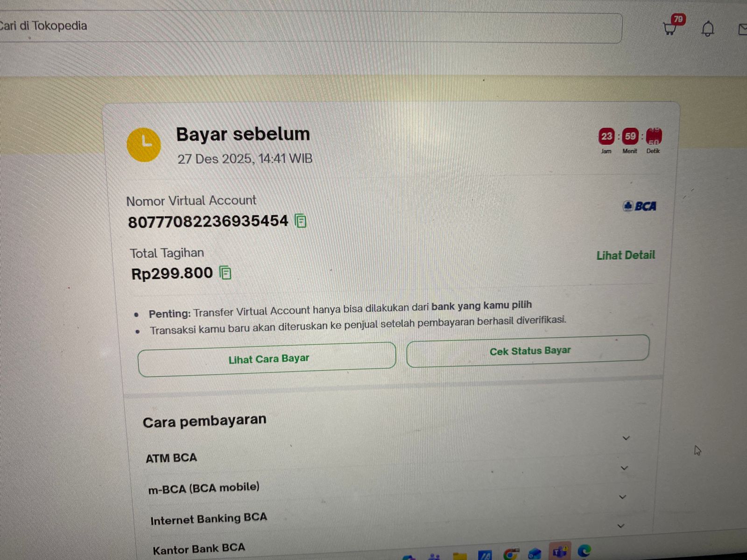Screen dimensions: 747x560
Task: Open Microsoft Edge from the taskbar
Action: (x=584, y=552)
